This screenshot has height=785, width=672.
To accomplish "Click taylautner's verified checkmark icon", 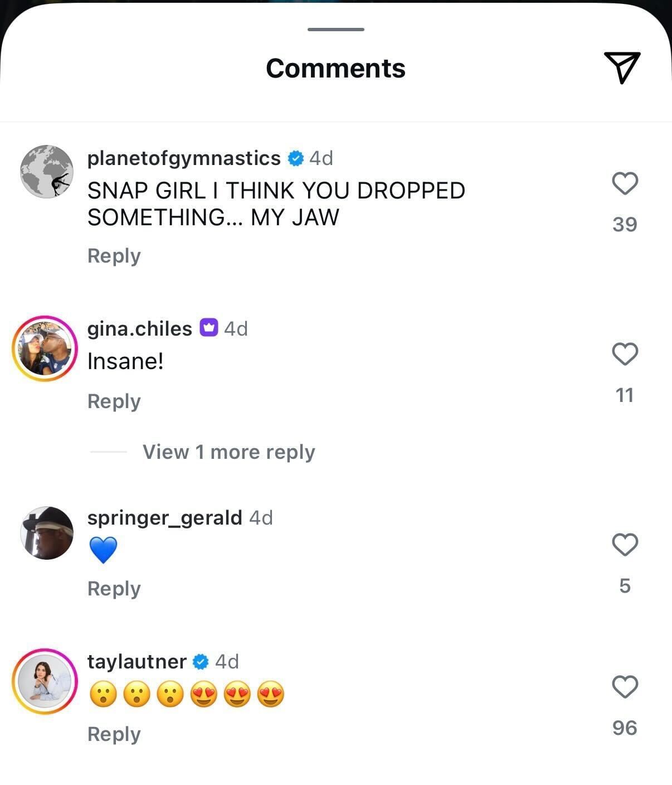I will [201, 661].
